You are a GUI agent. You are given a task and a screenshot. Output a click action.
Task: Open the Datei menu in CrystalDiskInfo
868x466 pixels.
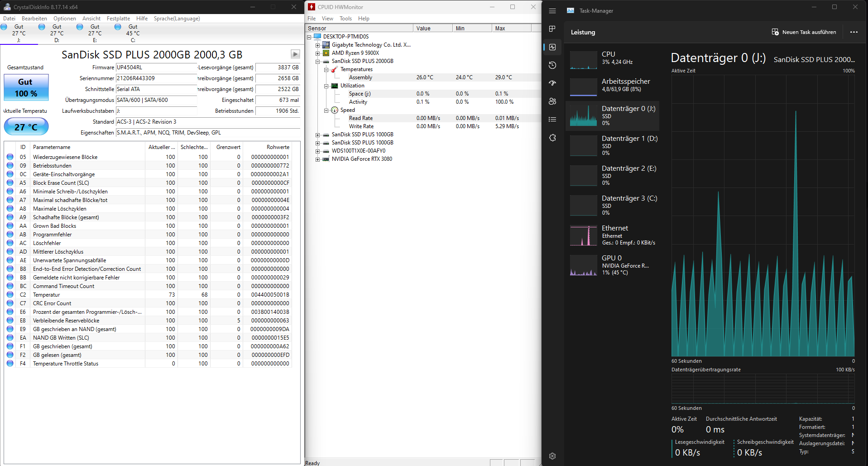pyautogui.click(x=9, y=19)
